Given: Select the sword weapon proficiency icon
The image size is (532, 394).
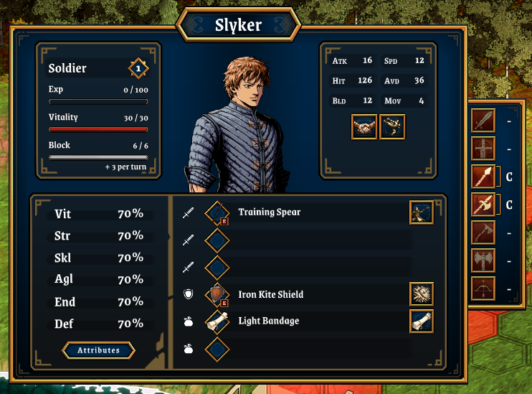Looking at the screenshot, I should [x=483, y=121].
